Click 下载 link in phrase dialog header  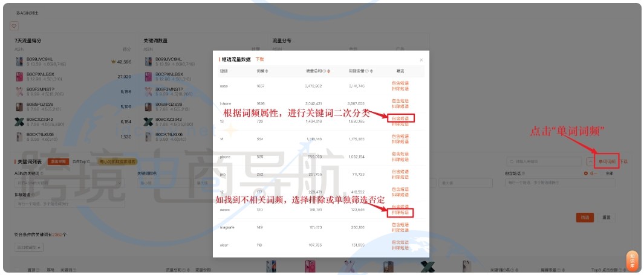click(259, 59)
